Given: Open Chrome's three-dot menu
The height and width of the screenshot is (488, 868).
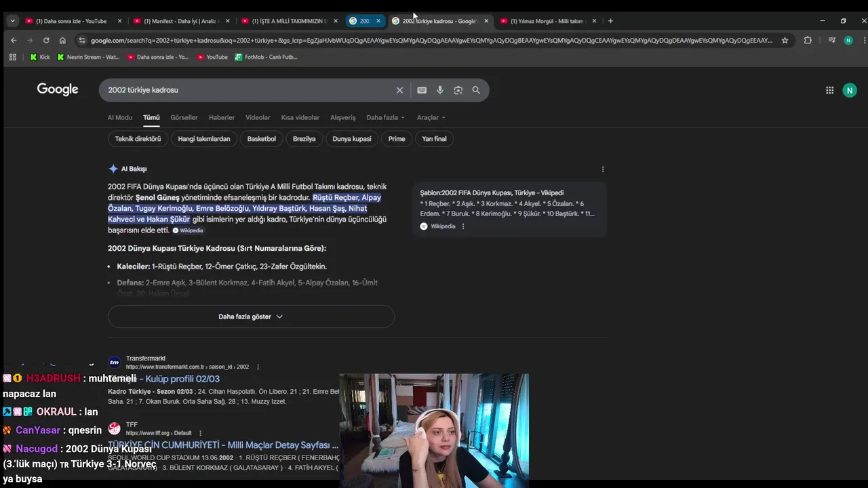Looking at the screenshot, I should pos(865,40).
